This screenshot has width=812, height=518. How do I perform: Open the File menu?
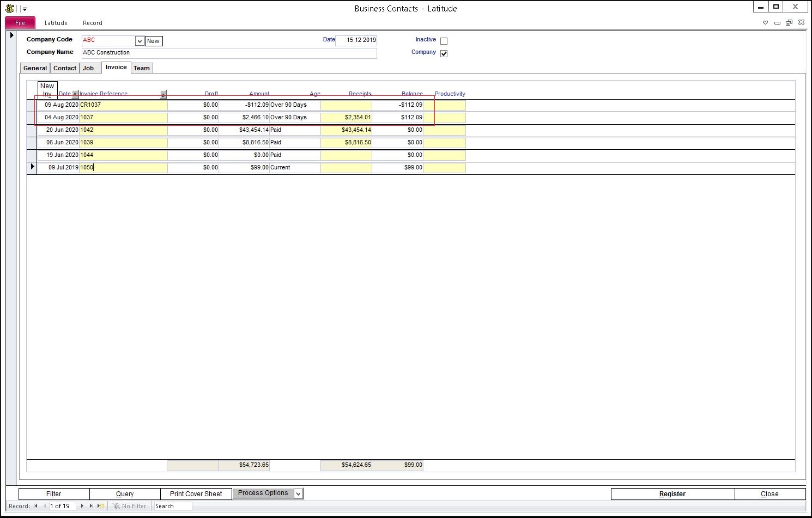(x=20, y=23)
